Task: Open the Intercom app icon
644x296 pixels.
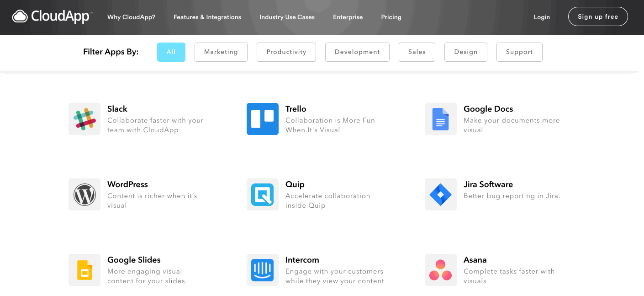Action: [263, 270]
